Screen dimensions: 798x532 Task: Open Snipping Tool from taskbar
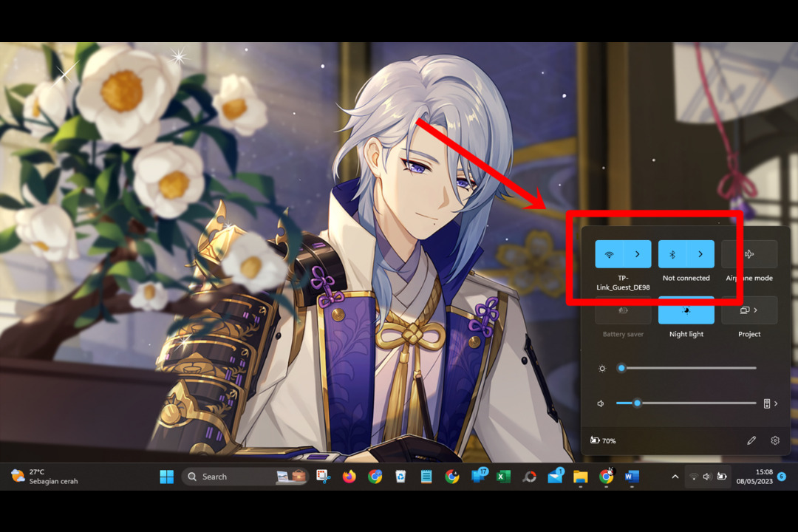pyautogui.click(x=323, y=477)
